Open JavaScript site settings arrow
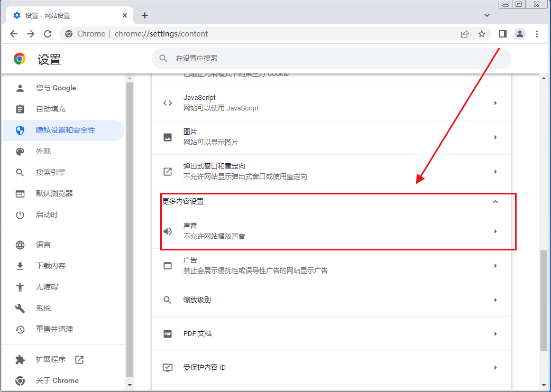 [x=495, y=103]
